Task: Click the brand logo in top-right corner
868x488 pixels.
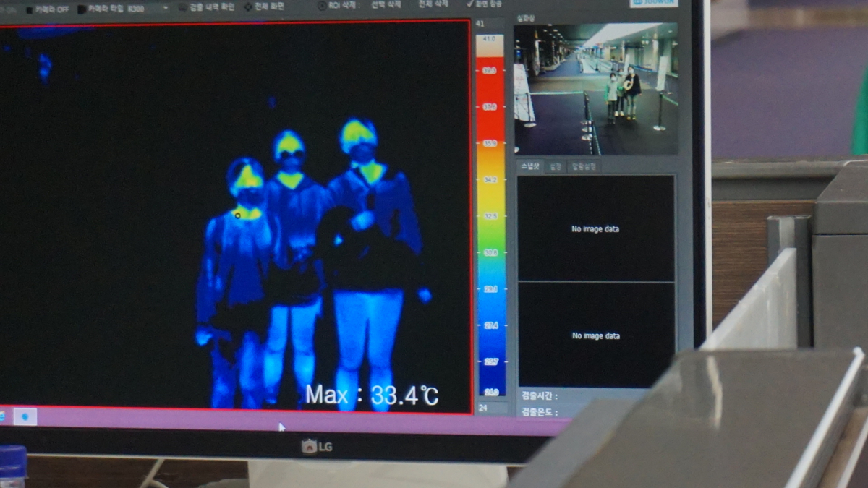Action: point(653,3)
